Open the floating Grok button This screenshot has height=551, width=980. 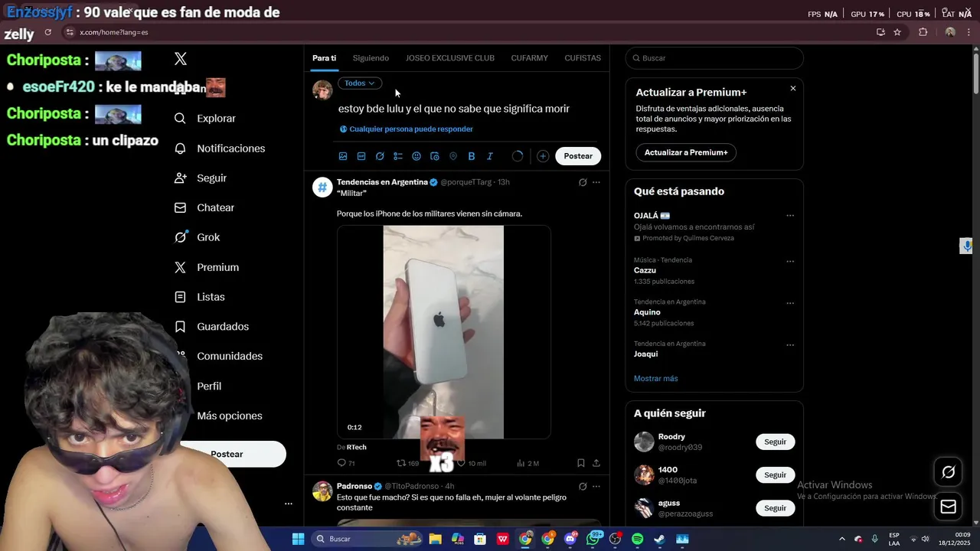pos(948,472)
